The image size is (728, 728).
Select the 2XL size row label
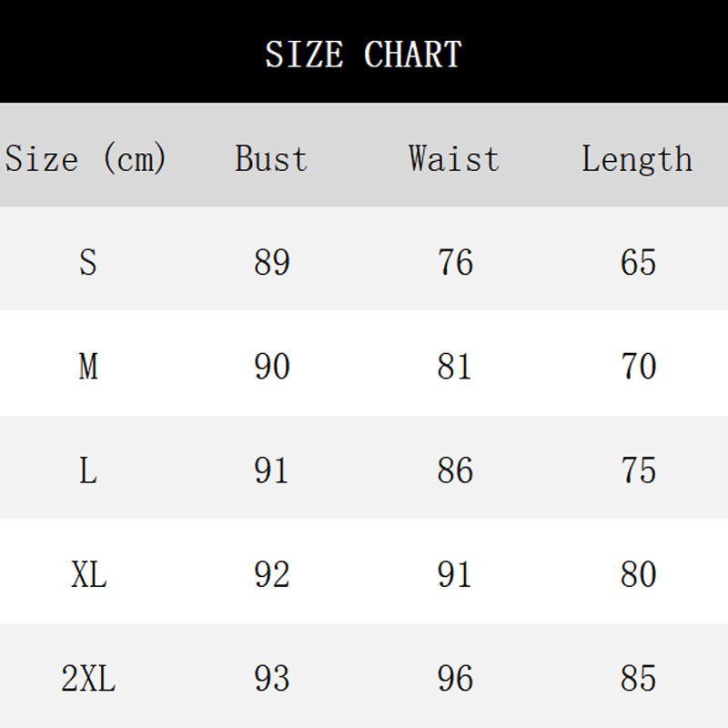coord(88,679)
